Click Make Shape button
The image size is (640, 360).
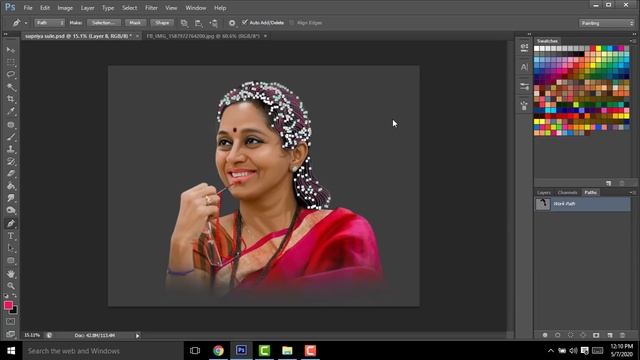click(162, 23)
